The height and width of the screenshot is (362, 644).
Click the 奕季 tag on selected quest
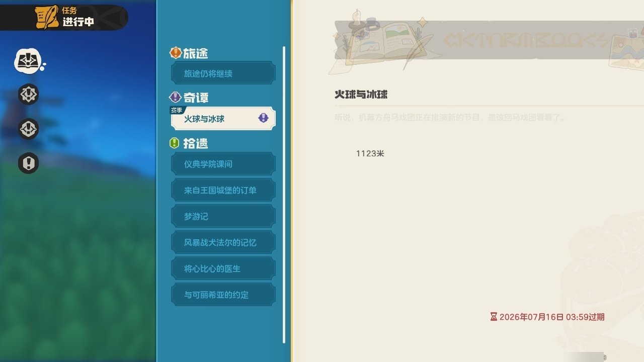click(177, 110)
